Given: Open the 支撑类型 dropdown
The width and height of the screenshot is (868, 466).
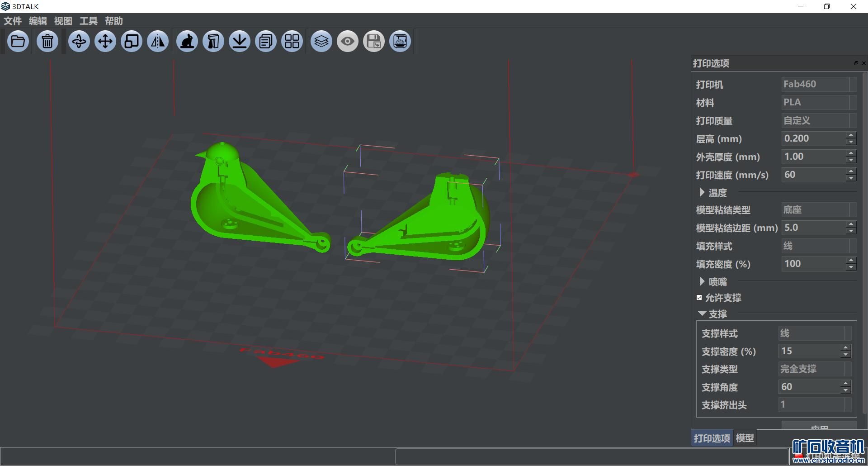Looking at the screenshot, I should [x=815, y=369].
